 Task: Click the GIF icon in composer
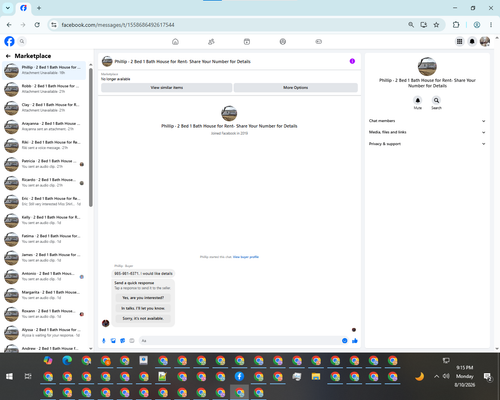click(x=132, y=341)
